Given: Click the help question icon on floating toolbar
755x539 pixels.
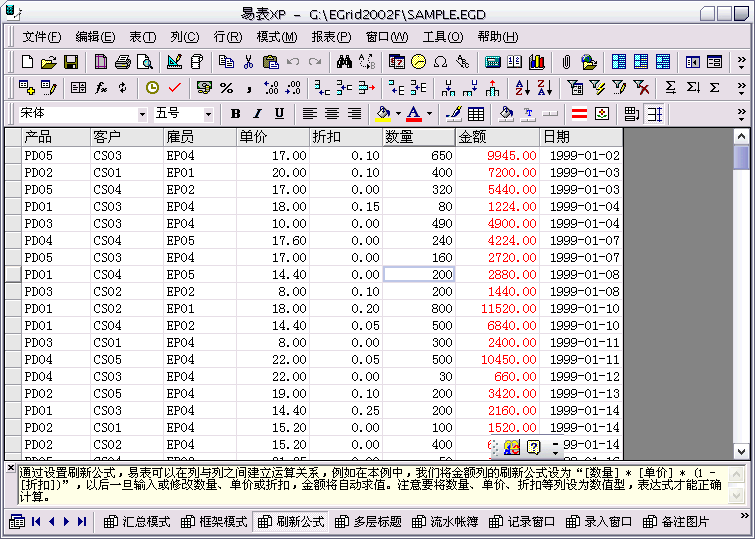Looking at the screenshot, I should pos(534,447).
